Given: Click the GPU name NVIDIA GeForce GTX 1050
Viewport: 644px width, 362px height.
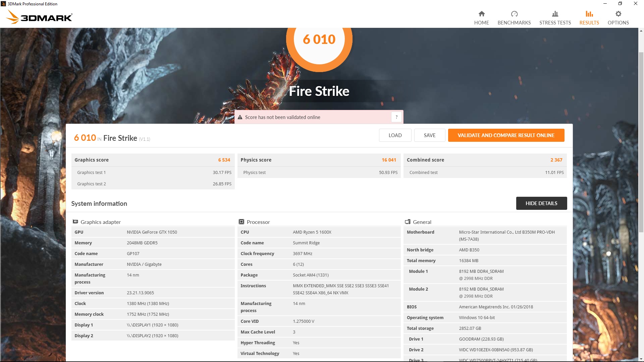Looking at the screenshot, I should pos(152,232).
